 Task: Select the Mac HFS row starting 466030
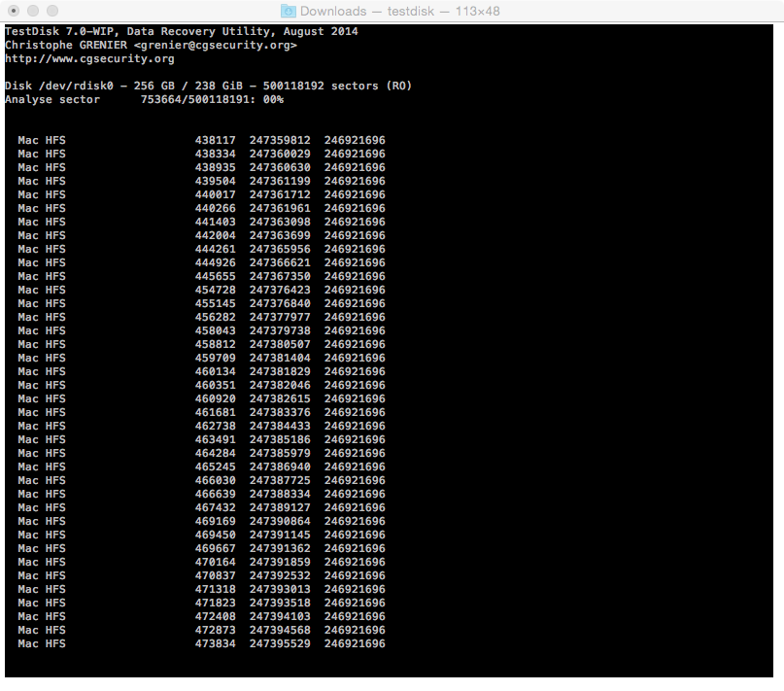tap(201, 480)
